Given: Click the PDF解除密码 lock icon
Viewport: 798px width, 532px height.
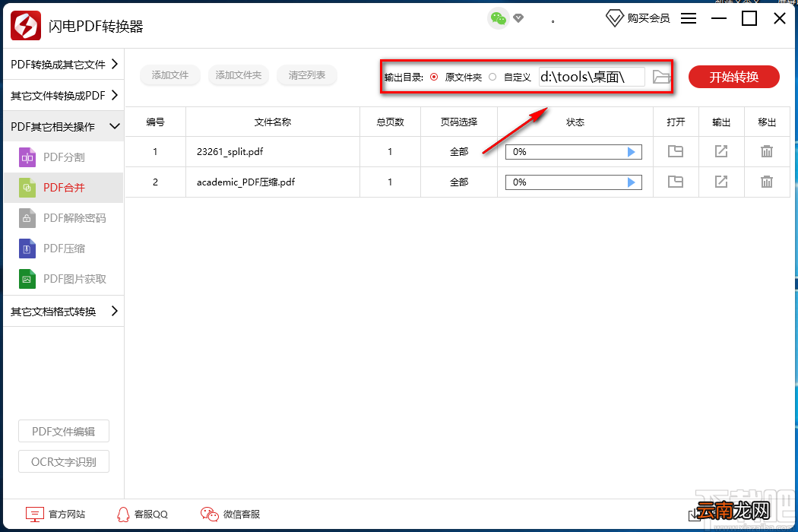Looking at the screenshot, I should tap(27, 218).
